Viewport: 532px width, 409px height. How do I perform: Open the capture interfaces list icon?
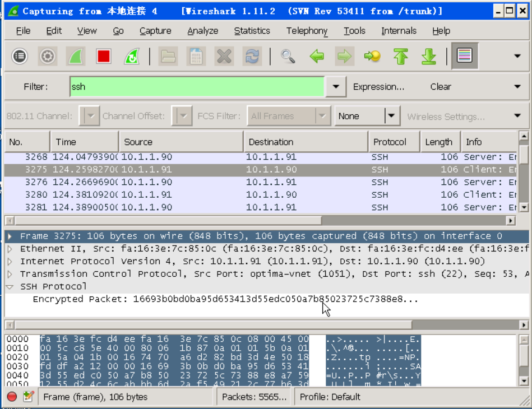coord(19,56)
